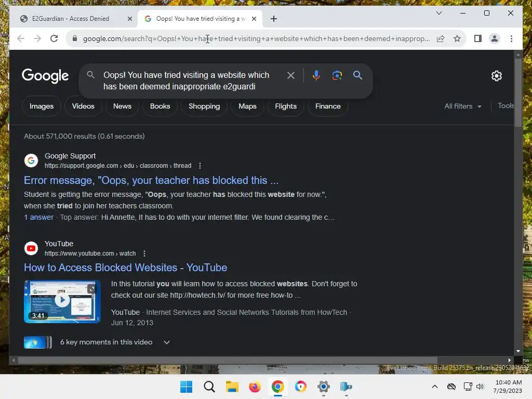Click in the Google search query field
532x399 pixels.
click(187, 81)
